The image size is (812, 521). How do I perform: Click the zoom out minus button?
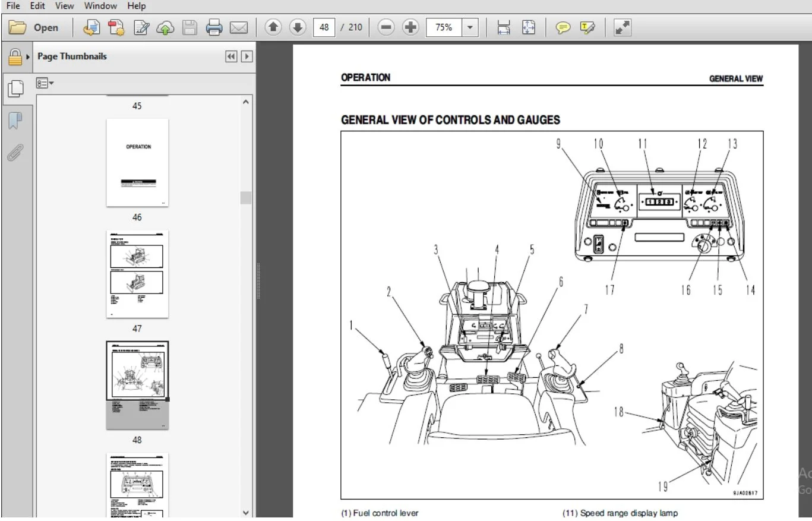click(386, 27)
